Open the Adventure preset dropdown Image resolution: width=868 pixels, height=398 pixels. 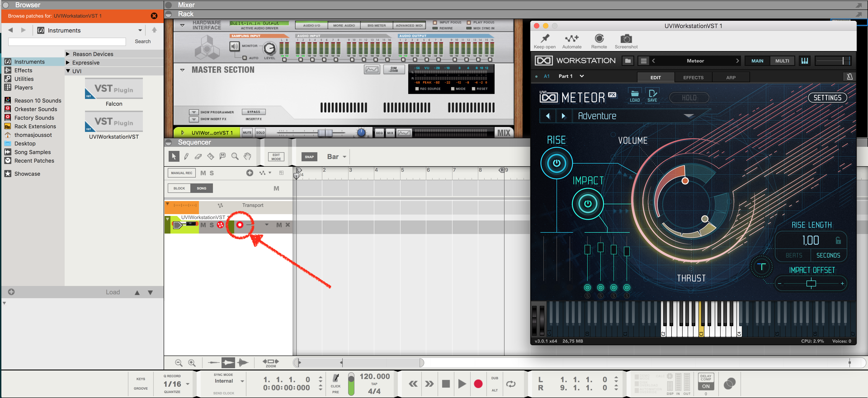688,116
